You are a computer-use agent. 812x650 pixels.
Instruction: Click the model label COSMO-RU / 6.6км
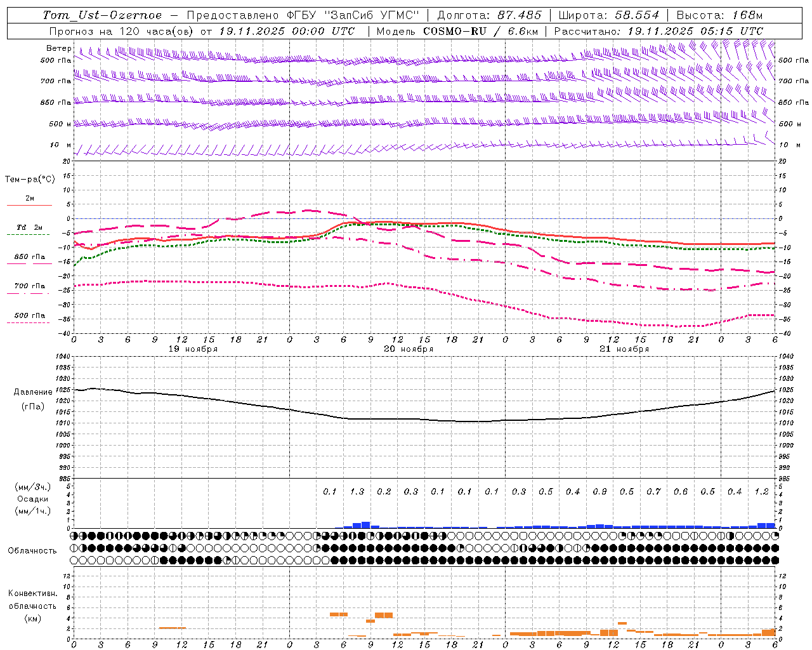point(481,31)
